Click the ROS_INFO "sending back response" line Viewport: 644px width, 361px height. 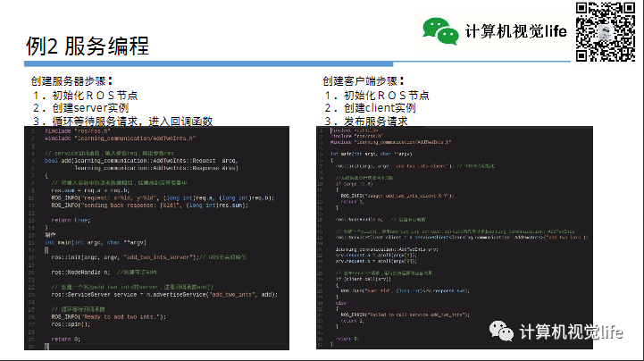click(x=150, y=206)
